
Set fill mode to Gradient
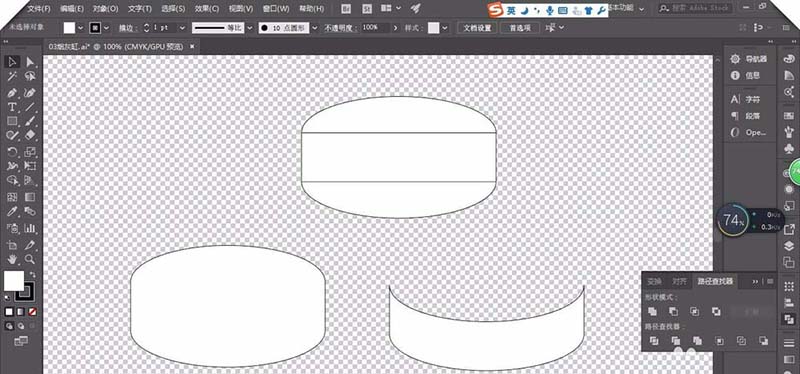coord(21,311)
